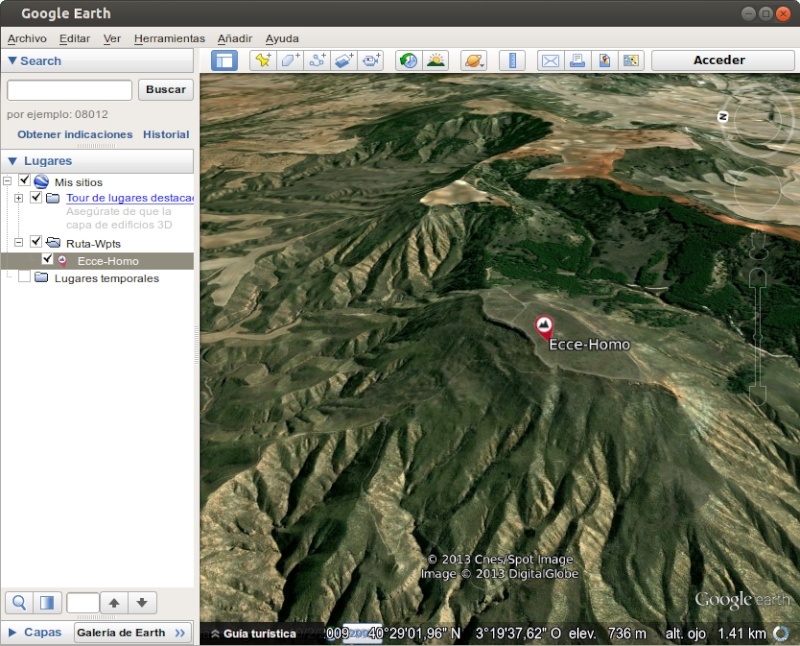Viewport: 800px width, 646px height.
Task: Click the Ecce-Homo label on the map
Action: click(589, 344)
